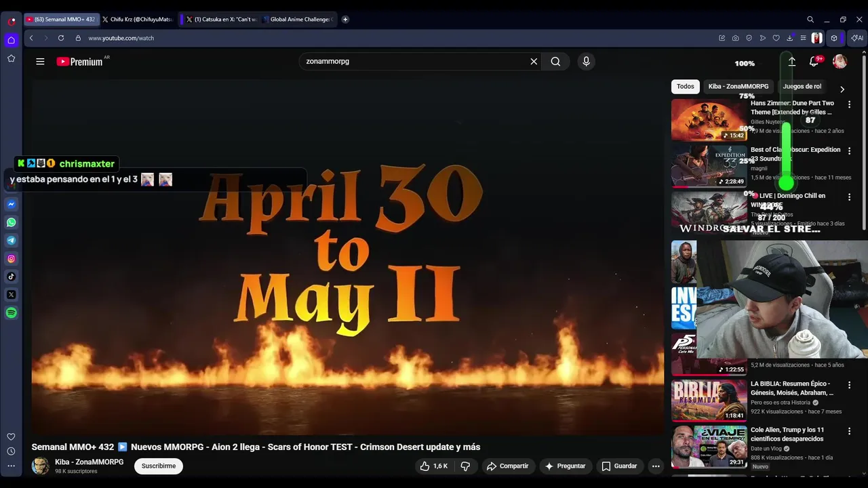Switch to Semanal MMO+ 432 tab
This screenshot has width=868, height=488.
point(62,20)
